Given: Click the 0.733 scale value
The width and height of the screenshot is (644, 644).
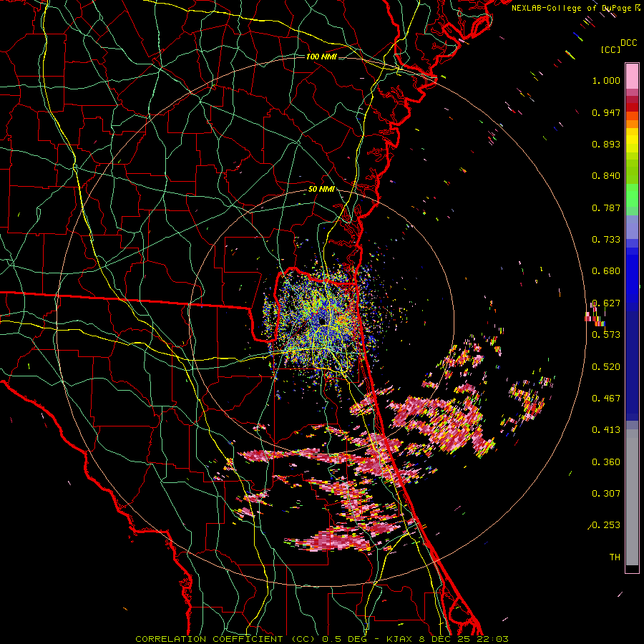Looking at the screenshot, I should coord(606,240).
